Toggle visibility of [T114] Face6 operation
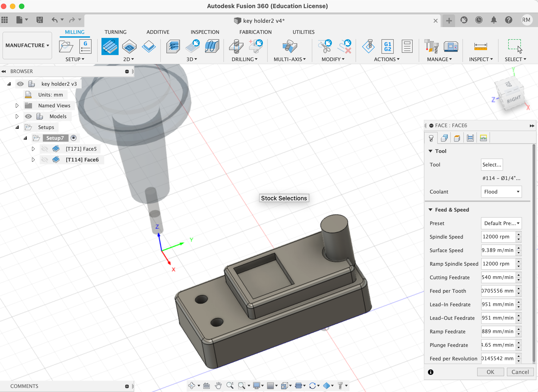The height and width of the screenshot is (392, 538). point(45,160)
